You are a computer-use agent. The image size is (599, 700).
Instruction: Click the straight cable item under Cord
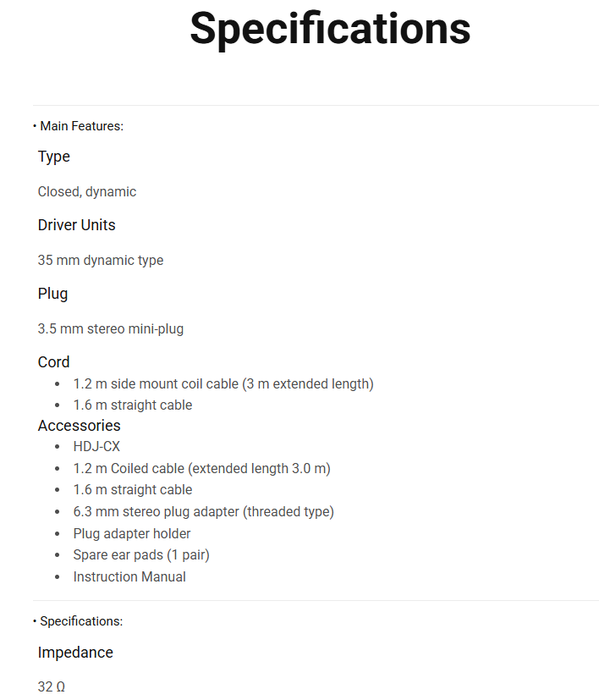point(133,405)
